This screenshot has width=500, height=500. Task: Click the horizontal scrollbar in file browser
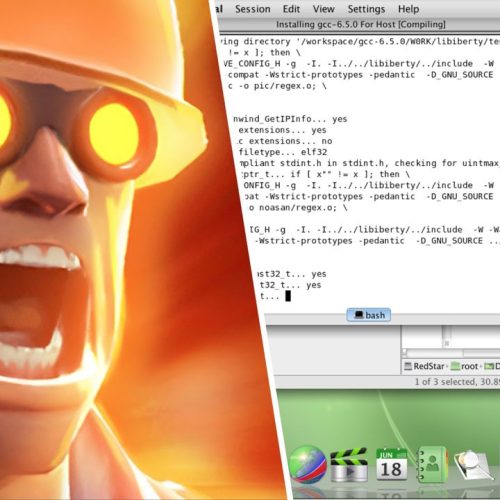[x=452, y=353]
